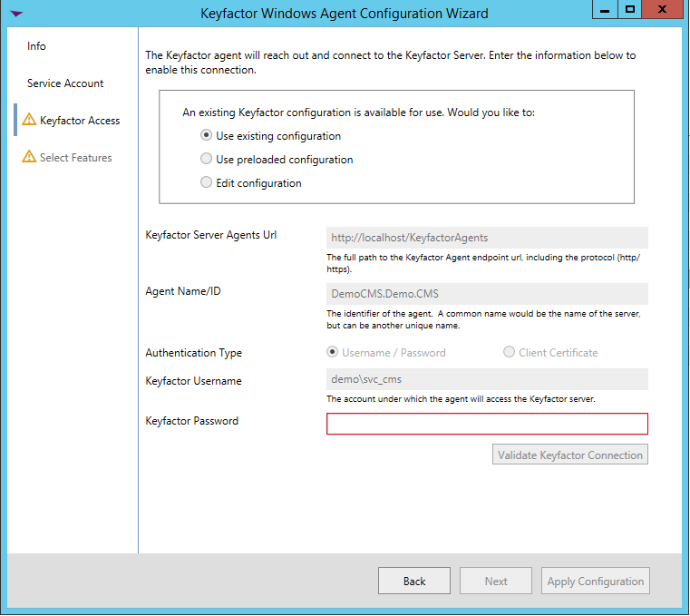Click 'Keyfactor Password' label text
The image size is (690, 616).
tap(192, 421)
